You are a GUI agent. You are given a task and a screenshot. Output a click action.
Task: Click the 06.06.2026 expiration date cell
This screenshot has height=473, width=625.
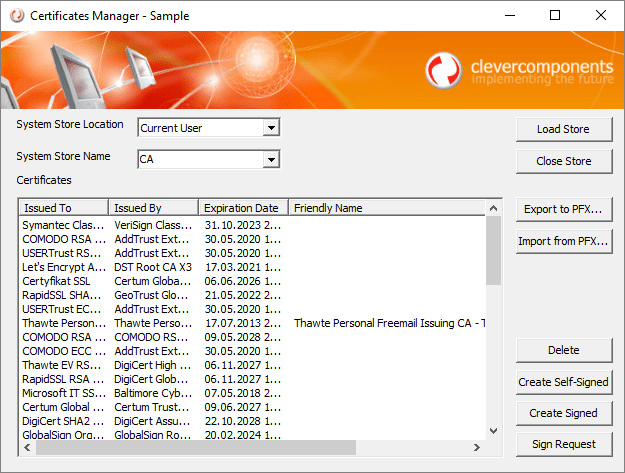point(243,281)
